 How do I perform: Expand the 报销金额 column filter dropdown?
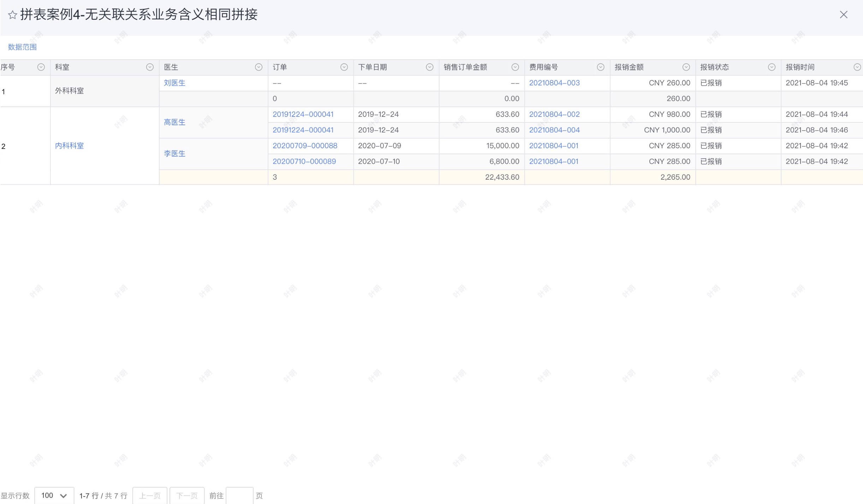pyautogui.click(x=686, y=67)
